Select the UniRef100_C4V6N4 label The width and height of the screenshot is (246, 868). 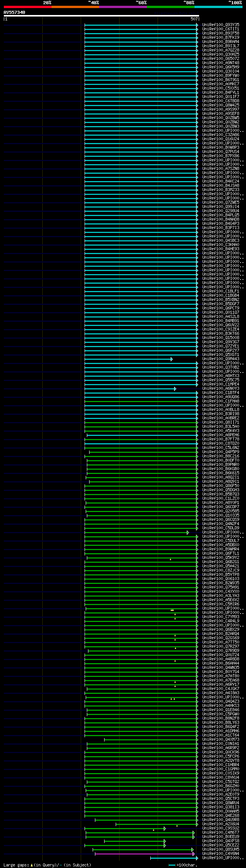pyautogui.click(x=221, y=854)
